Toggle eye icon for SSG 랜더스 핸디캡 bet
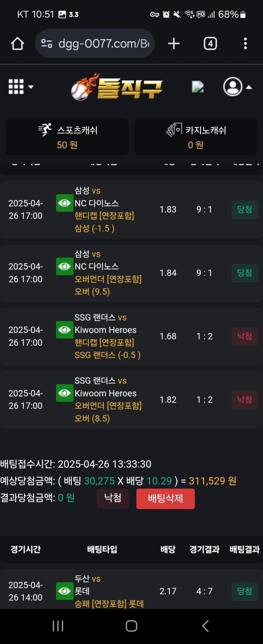 (64, 330)
